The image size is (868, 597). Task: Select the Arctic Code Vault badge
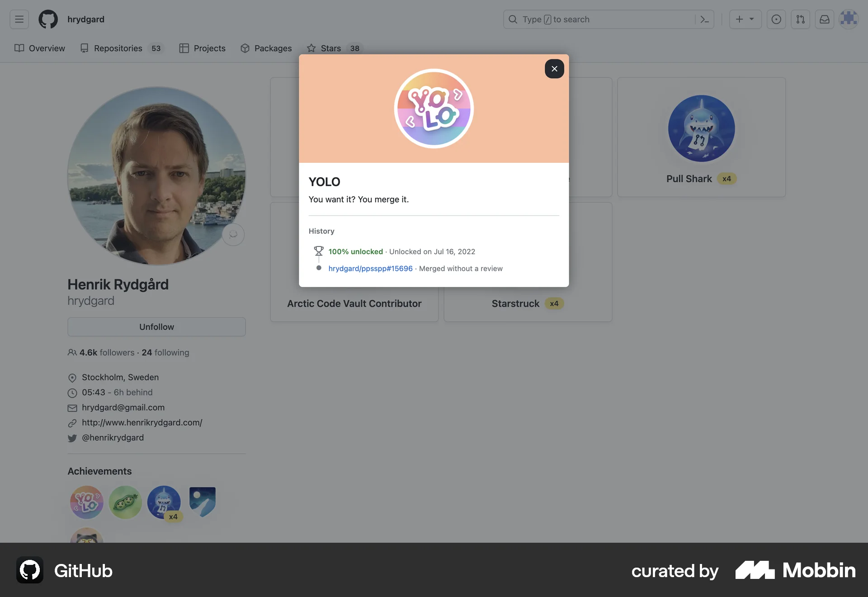click(x=202, y=502)
